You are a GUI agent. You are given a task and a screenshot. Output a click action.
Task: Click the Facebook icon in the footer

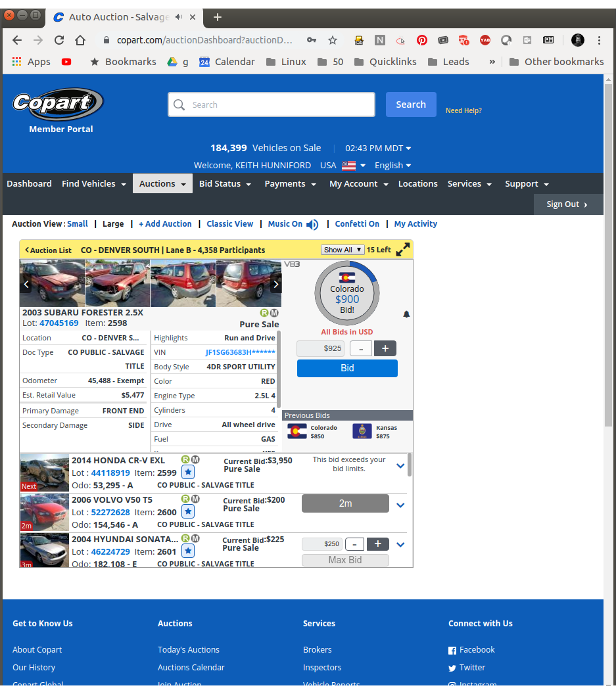[452, 650]
